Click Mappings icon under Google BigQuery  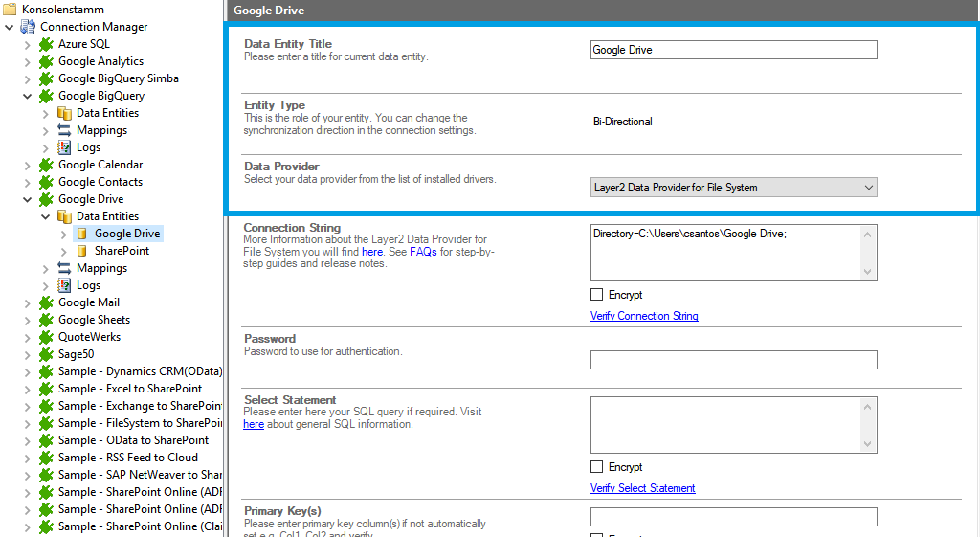click(x=64, y=130)
